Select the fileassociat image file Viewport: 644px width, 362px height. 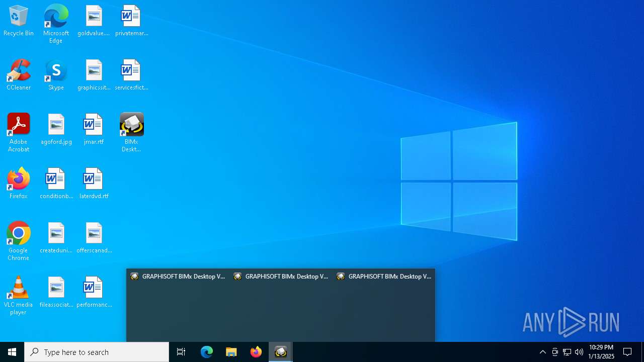pyautogui.click(x=56, y=292)
